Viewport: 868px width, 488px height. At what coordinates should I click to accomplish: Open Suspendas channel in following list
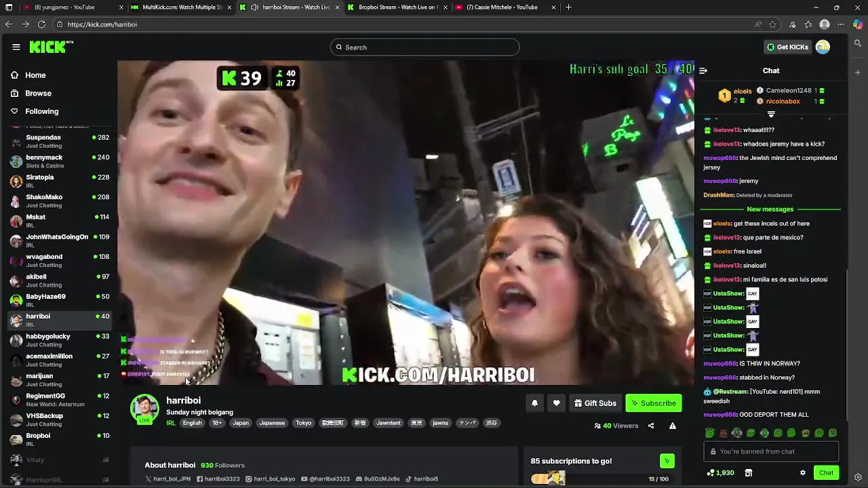pos(60,141)
